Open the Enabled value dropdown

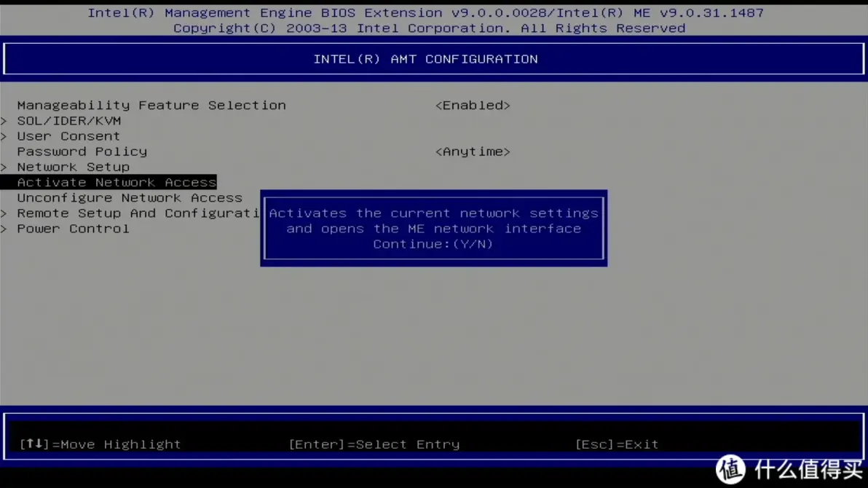tap(473, 105)
